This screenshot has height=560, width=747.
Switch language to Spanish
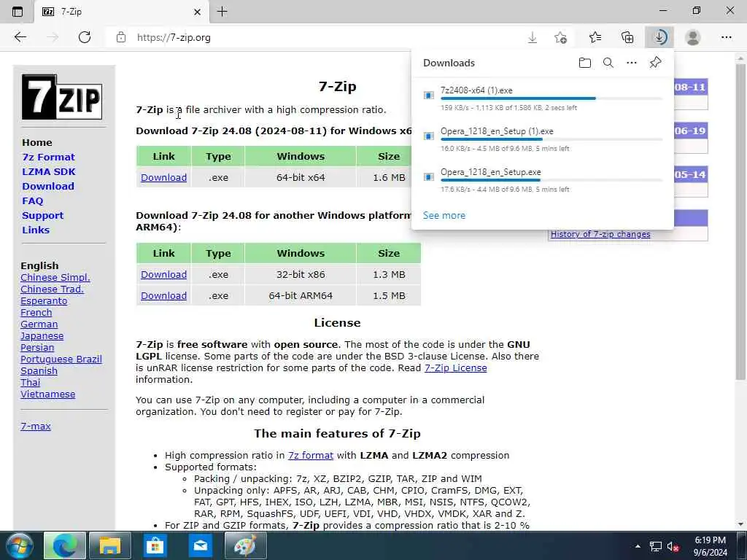coord(39,371)
